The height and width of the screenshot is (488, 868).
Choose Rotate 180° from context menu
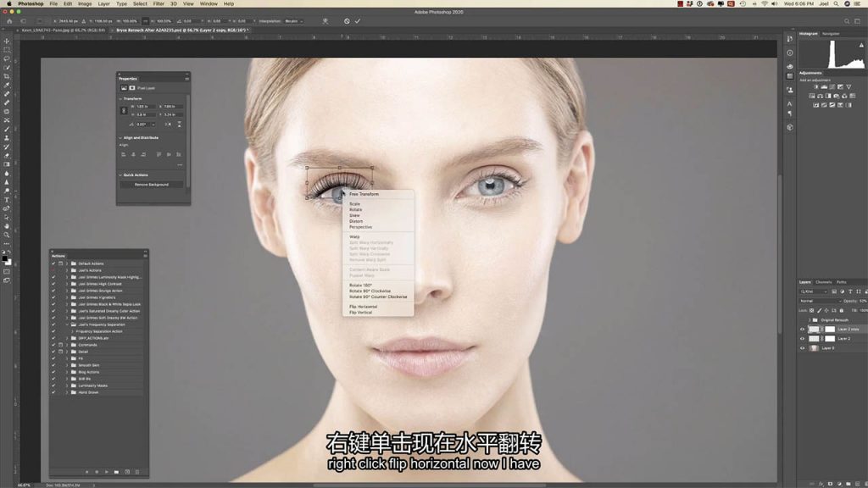360,286
